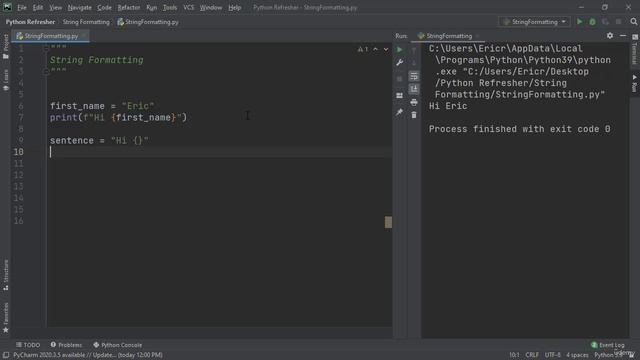Open the TODO tool window
640x360 pixels.
tap(28, 345)
